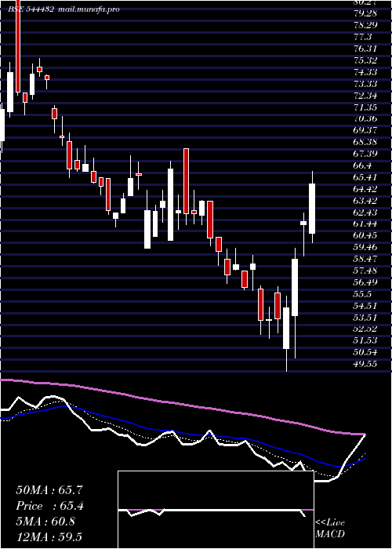Image resolution: width=392 pixels, height=549 pixels.
Task: Click the '5MA : 60.8' value
Action: click(x=45, y=522)
